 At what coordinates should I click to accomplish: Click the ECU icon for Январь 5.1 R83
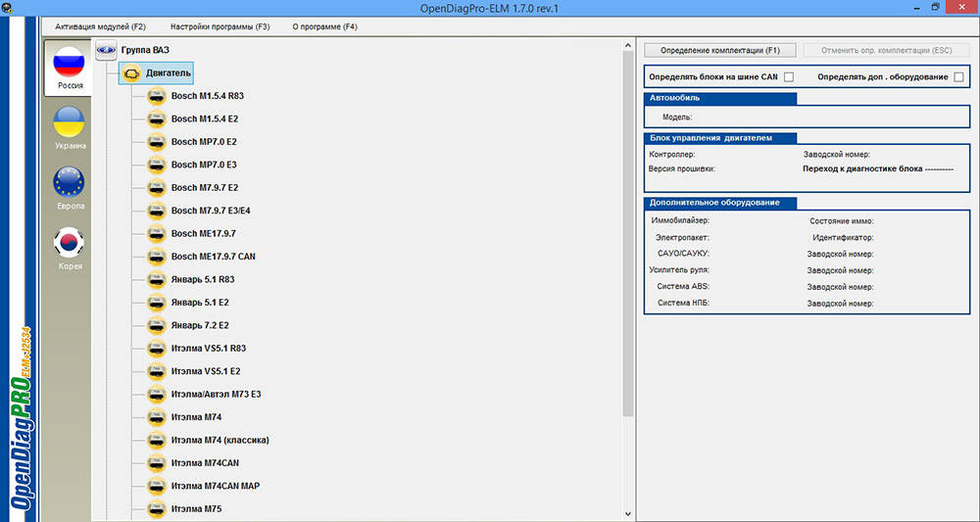pyautogui.click(x=156, y=279)
